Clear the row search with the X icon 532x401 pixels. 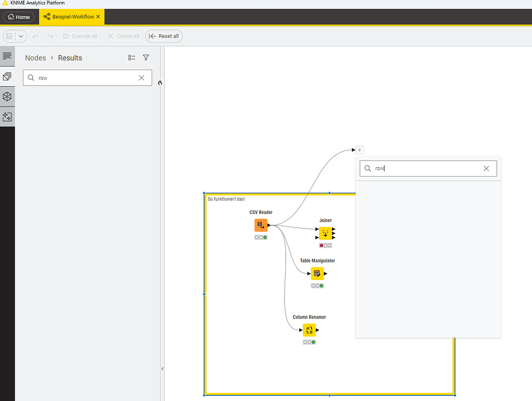click(x=141, y=77)
